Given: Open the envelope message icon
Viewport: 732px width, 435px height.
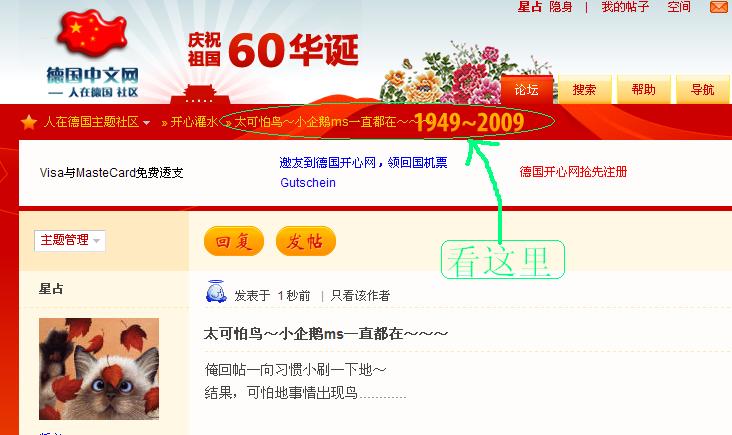Looking at the screenshot, I should pyautogui.click(x=720, y=7).
